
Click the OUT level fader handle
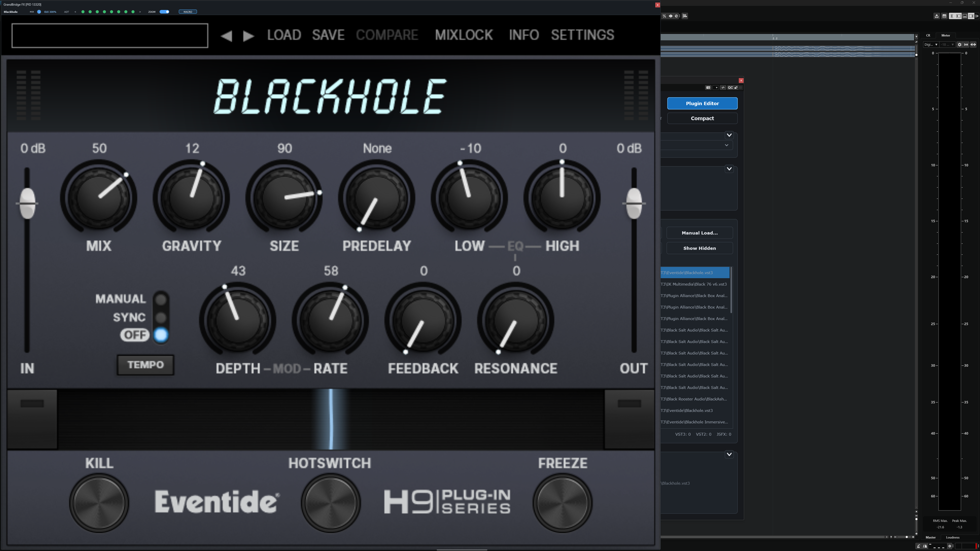[634, 203]
